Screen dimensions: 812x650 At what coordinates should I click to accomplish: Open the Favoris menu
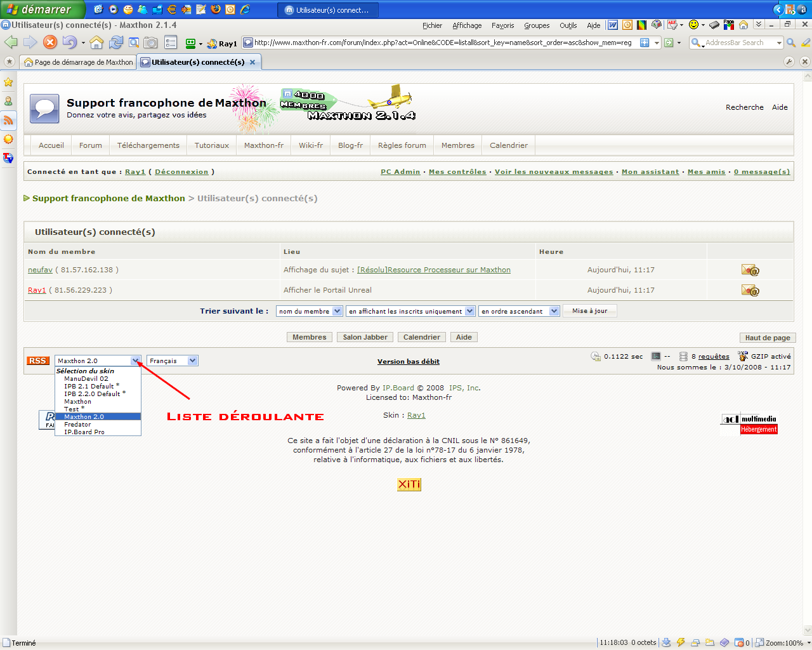[502, 25]
